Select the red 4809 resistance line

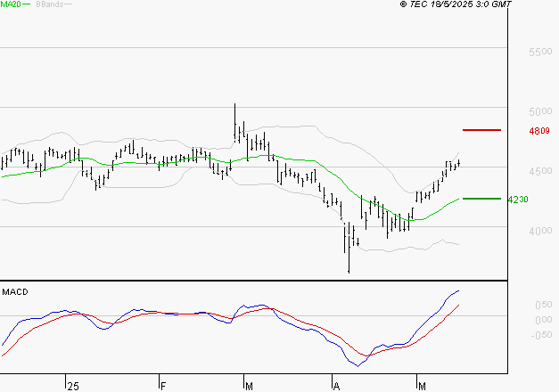[482, 130]
